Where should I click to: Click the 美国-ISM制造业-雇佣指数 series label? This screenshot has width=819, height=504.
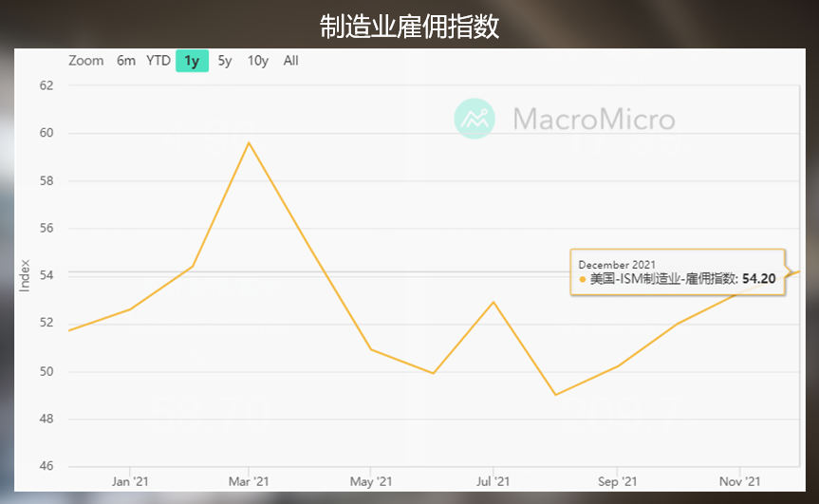tap(662, 278)
